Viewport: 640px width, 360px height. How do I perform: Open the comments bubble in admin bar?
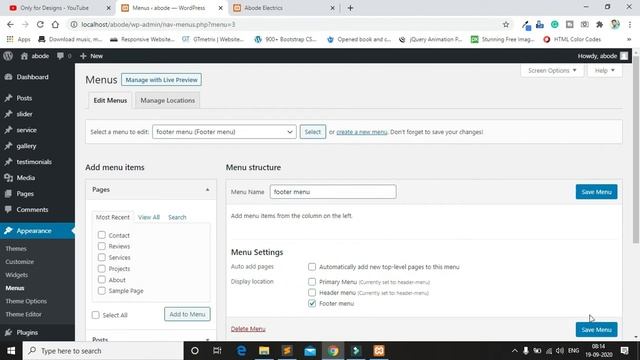click(60, 56)
